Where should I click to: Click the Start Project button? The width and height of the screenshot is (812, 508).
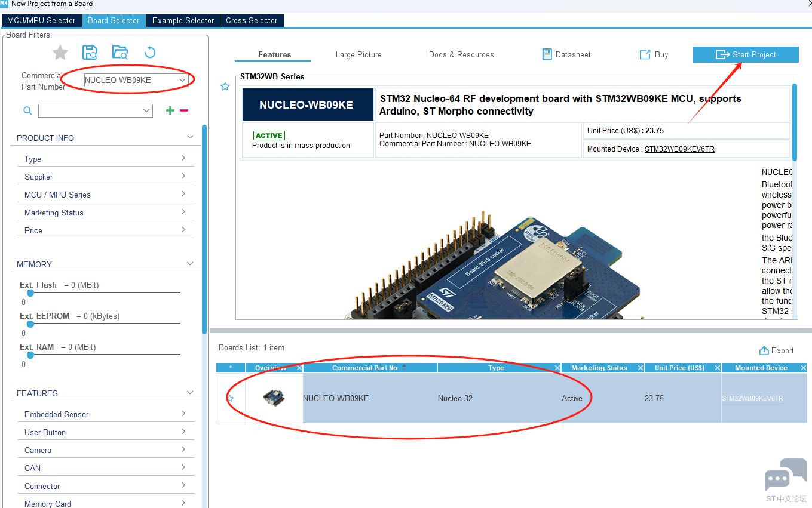[746, 54]
